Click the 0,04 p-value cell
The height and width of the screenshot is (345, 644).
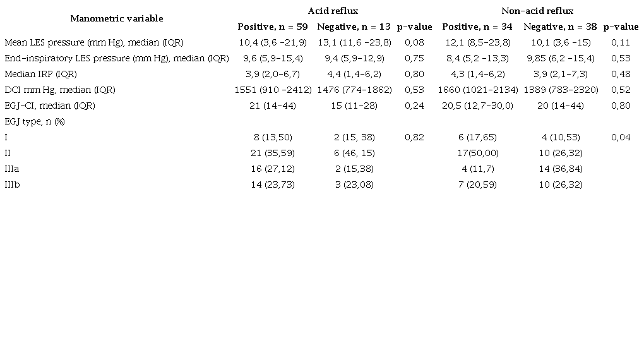click(x=621, y=137)
